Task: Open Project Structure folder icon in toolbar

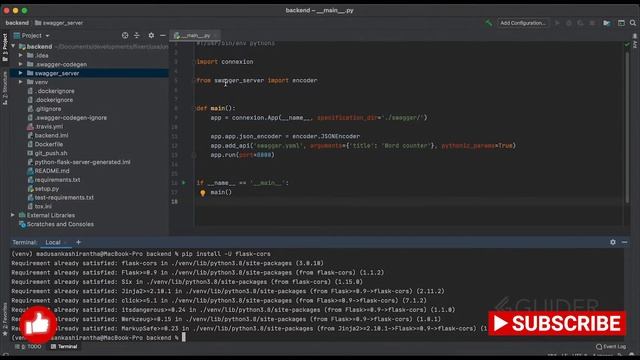Action: [x=607, y=23]
